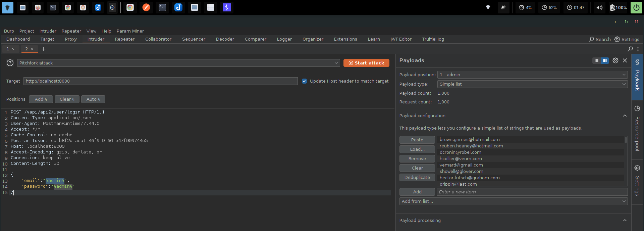644x231 pixels.
Task: Click the Wi-Fi network indicator
Action: pos(488,7)
